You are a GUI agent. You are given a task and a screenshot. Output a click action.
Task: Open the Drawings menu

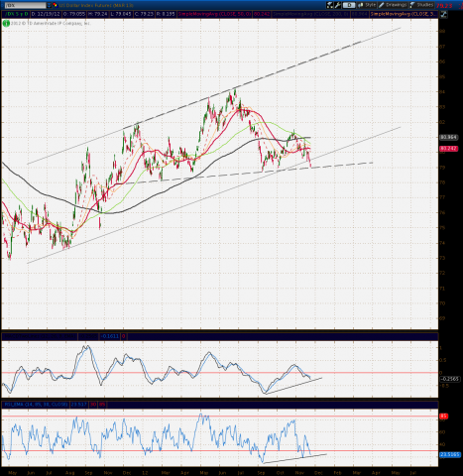(393, 5)
